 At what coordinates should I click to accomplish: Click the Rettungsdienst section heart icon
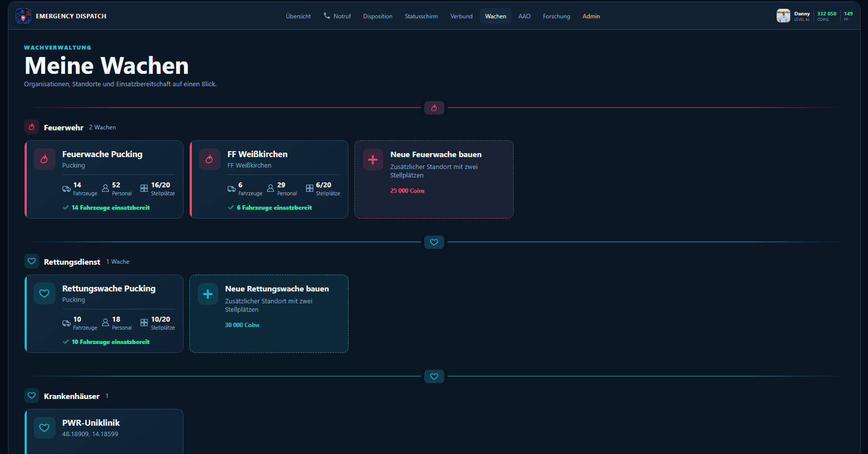pyautogui.click(x=32, y=261)
